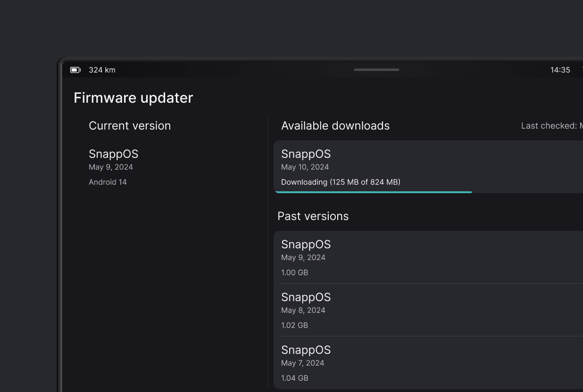Viewport: 583px width, 392px height.
Task: Click the battery icon in status bar
Action: point(75,70)
